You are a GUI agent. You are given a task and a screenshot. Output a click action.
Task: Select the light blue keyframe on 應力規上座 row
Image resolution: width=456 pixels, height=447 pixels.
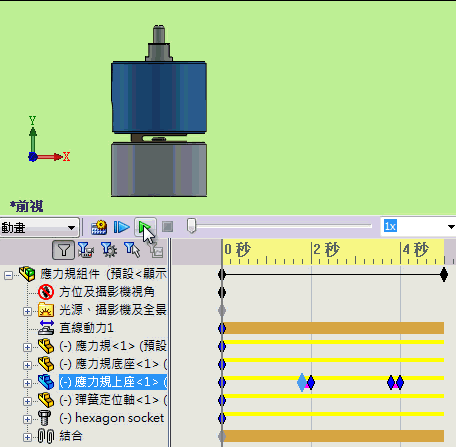point(301,382)
